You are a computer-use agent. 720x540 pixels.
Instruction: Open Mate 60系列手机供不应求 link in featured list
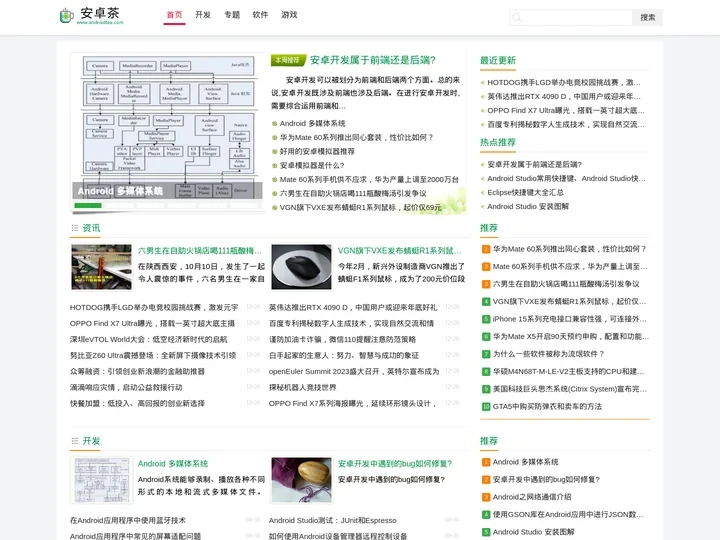point(369,180)
